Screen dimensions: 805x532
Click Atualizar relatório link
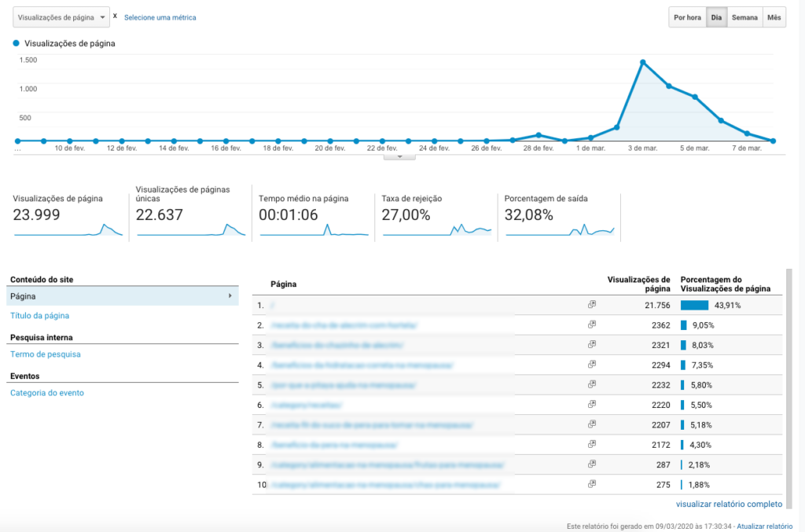coord(764,526)
